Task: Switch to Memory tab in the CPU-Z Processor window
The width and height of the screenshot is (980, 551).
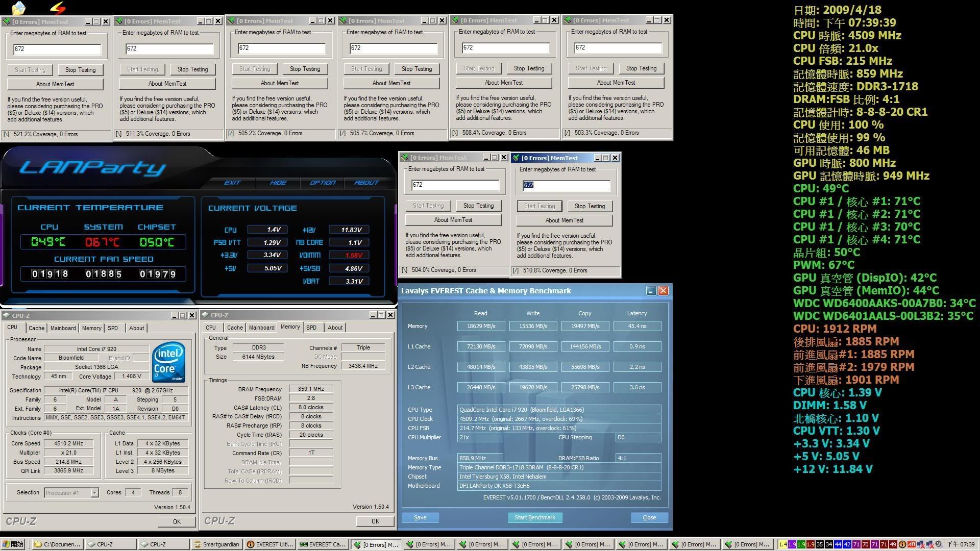Action: (92, 328)
